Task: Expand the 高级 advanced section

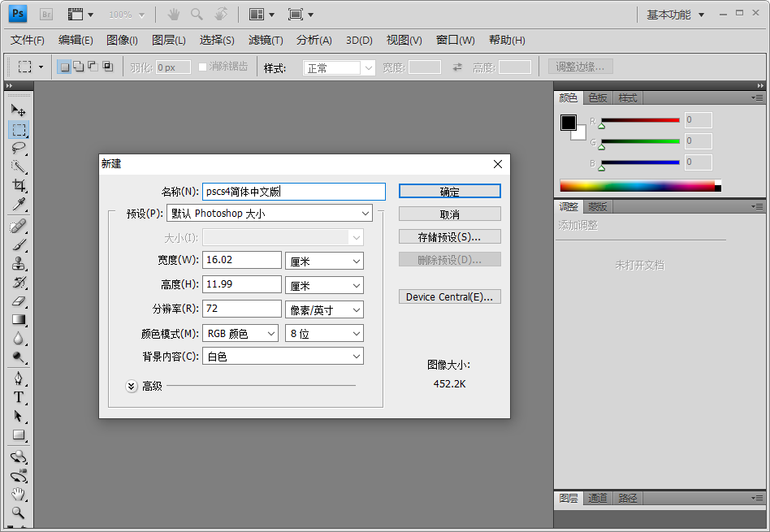Action: click(131, 387)
